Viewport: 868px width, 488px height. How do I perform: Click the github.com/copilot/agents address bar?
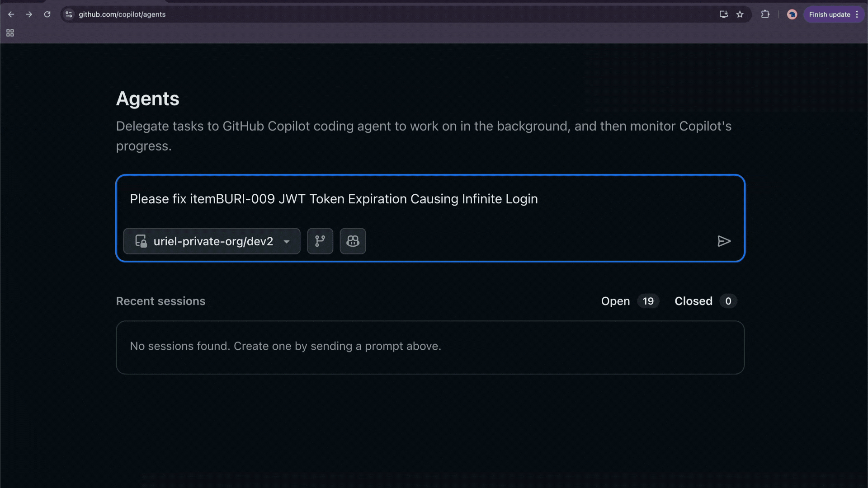coord(122,14)
